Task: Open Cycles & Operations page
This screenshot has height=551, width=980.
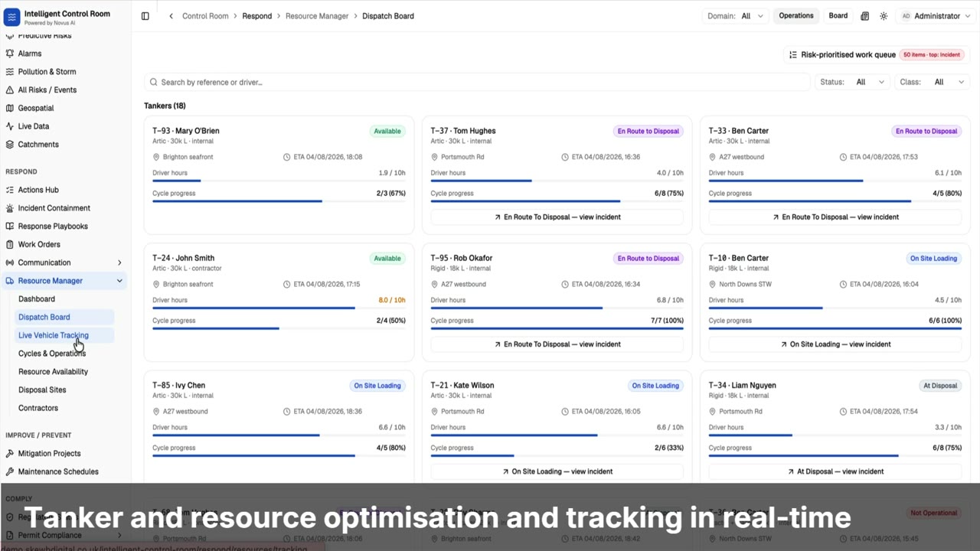Action: coord(52,354)
